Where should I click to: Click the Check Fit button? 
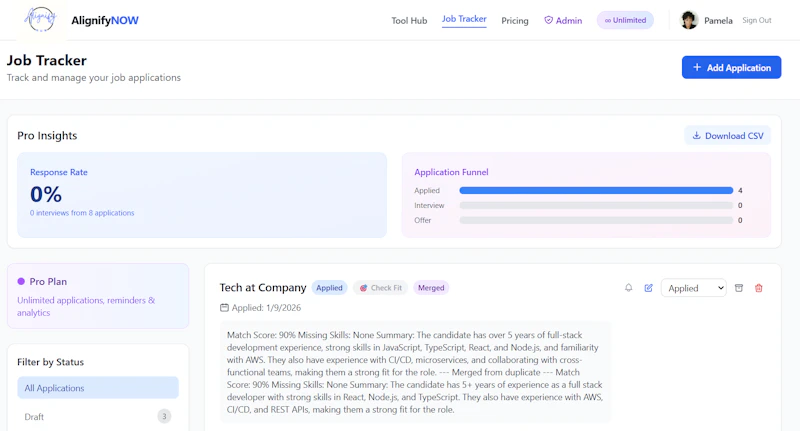(381, 288)
